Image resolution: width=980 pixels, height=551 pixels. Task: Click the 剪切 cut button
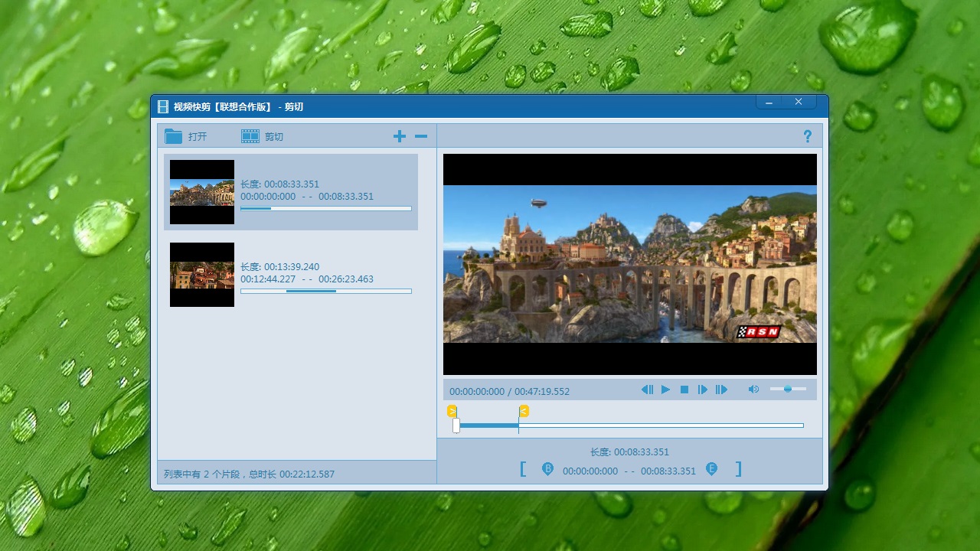[x=262, y=136]
